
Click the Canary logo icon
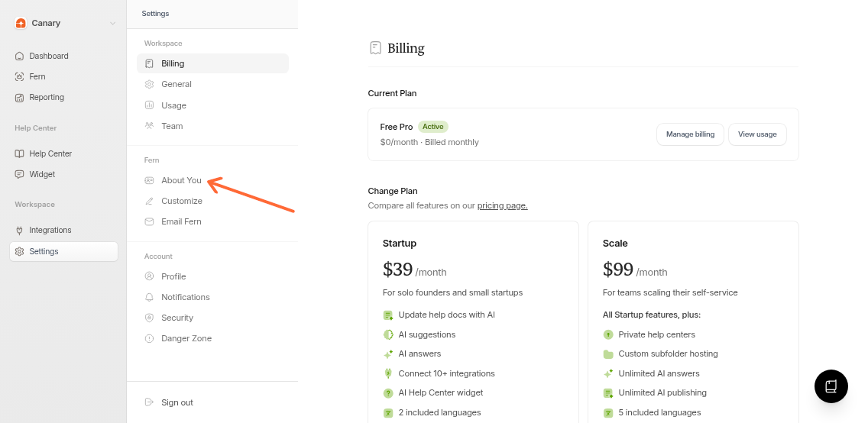[x=21, y=23]
